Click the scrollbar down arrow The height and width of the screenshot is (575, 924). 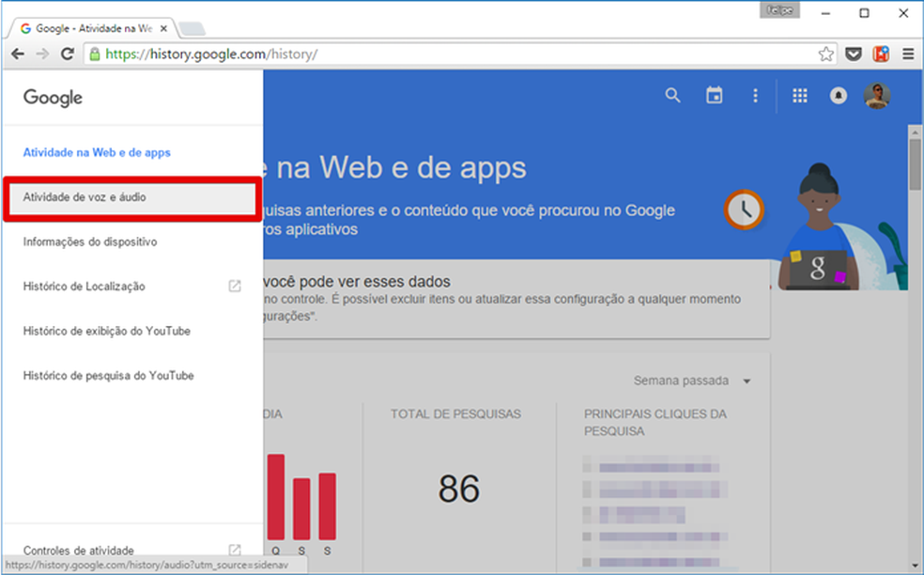coord(915,566)
